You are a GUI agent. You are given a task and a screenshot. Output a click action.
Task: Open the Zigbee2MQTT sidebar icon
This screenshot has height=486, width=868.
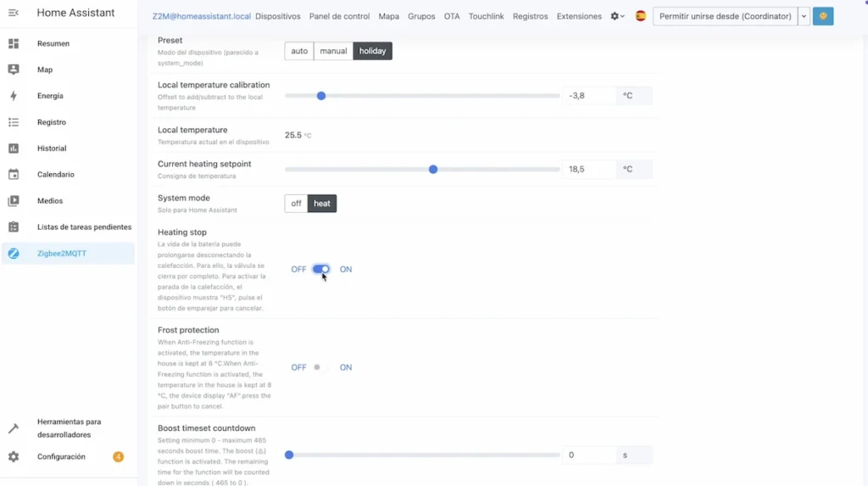(x=14, y=254)
